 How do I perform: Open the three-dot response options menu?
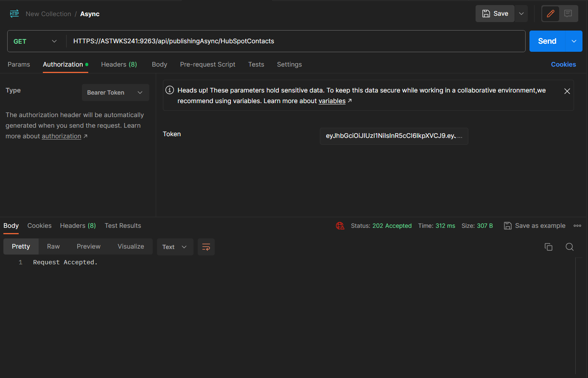tap(577, 226)
